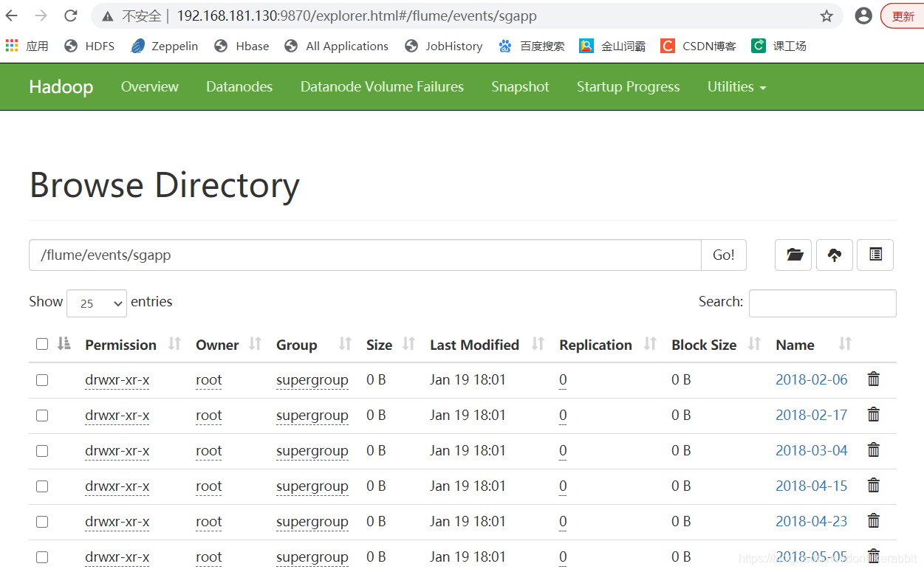This screenshot has width=924, height=572.
Task: Delete the 2018-04-23 directory with trash icon
Action: click(874, 520)
